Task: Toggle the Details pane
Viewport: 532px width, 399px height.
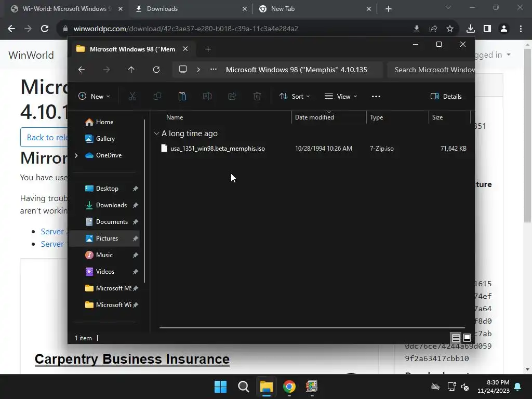Action: point(446,96)
